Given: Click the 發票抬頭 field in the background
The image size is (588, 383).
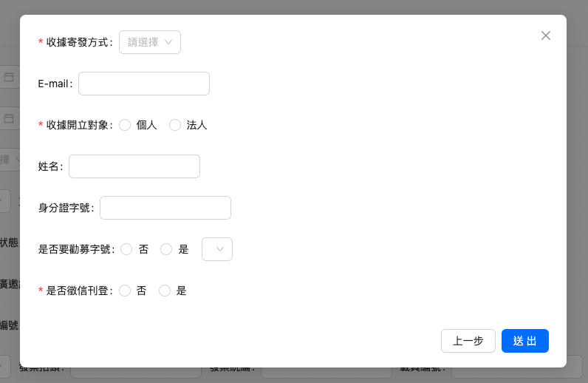Looking at the screenshot, I should click(x=136, y=373).
